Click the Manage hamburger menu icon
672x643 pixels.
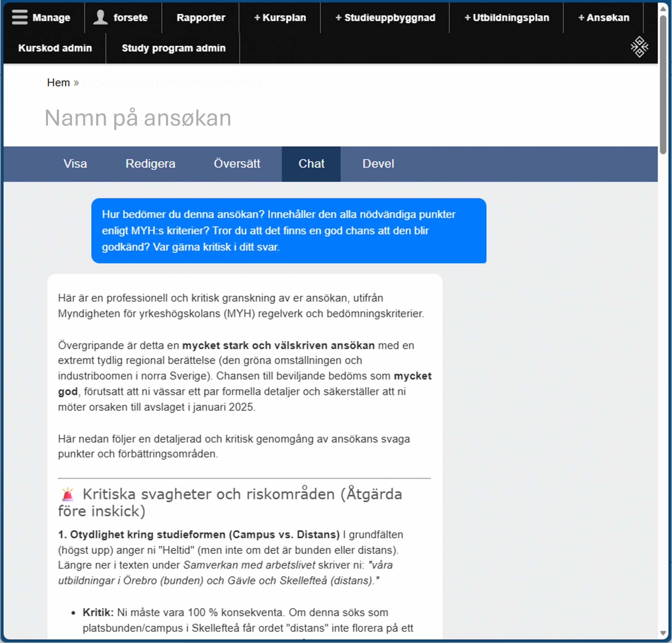coord(19,17)
